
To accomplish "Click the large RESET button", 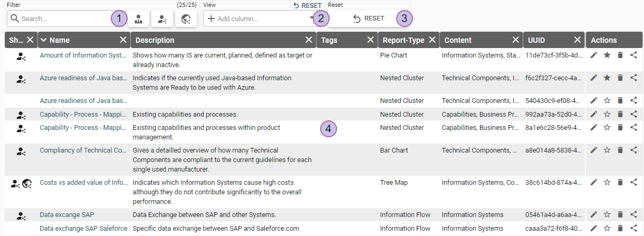I will tap(369, 18).
